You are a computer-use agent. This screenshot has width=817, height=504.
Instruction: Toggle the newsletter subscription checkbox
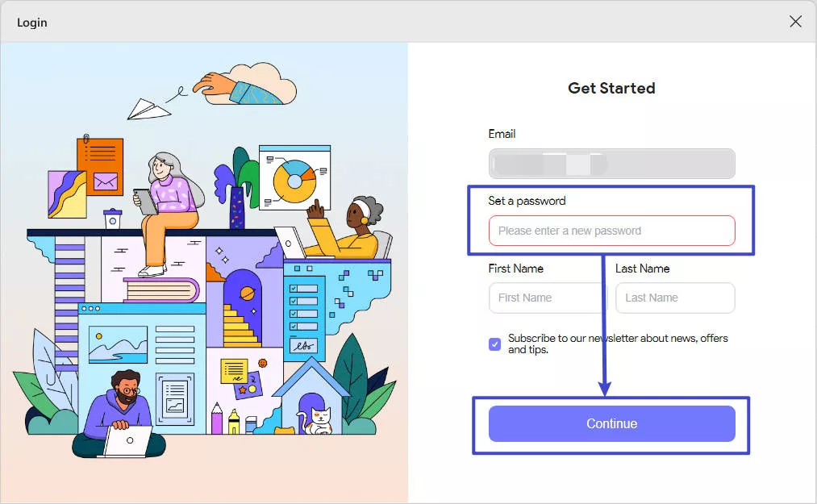[495, 344]
